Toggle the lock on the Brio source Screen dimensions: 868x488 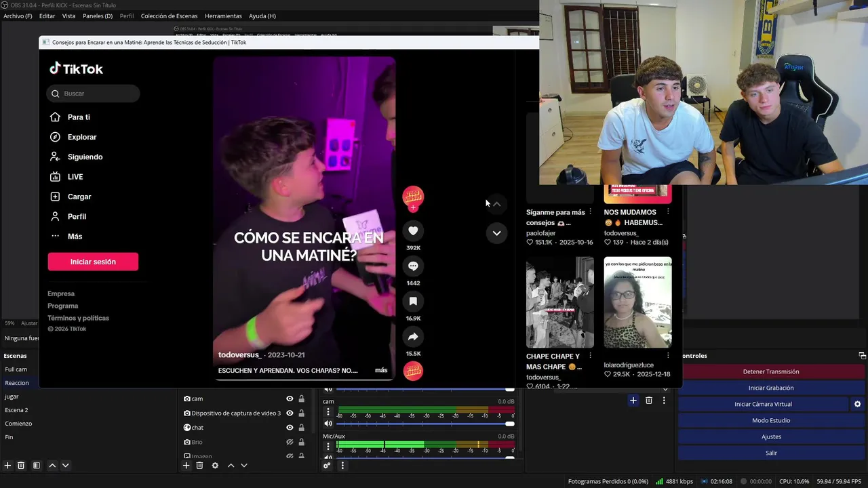(x=301, y=442)
